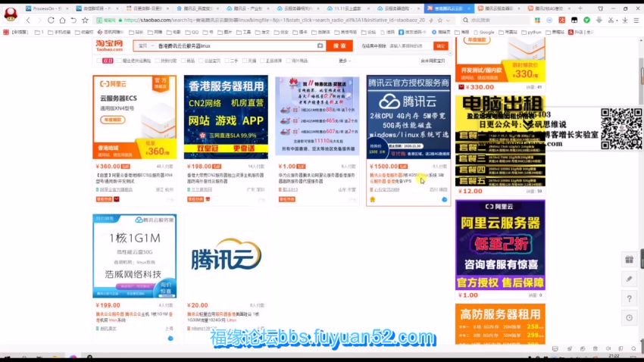Open the ¥20.00 腾讯云 listing title
644x362 pixels.
[223, 317]
